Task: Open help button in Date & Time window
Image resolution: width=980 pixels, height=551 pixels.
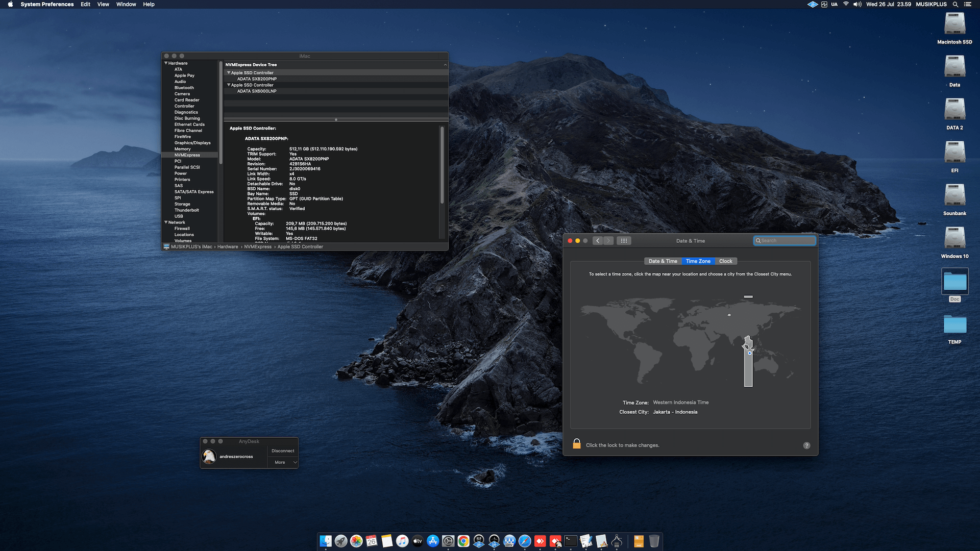Action: (x=806, y=445)
